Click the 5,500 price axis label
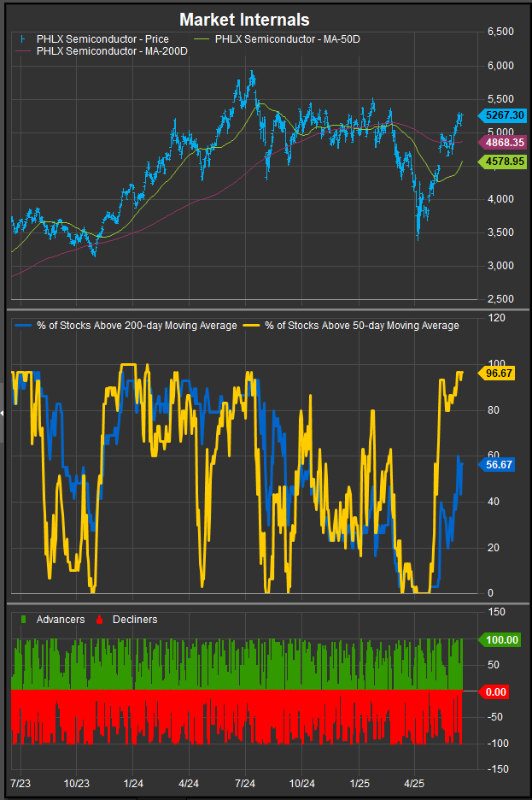This screenshot has height=800, width=532. 500,99
